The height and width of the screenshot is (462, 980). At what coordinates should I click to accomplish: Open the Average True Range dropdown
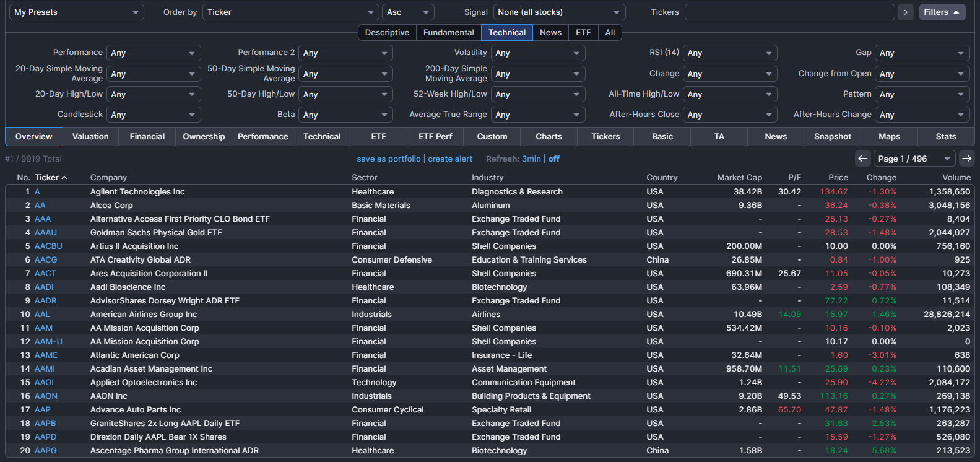tap(538, 115)
